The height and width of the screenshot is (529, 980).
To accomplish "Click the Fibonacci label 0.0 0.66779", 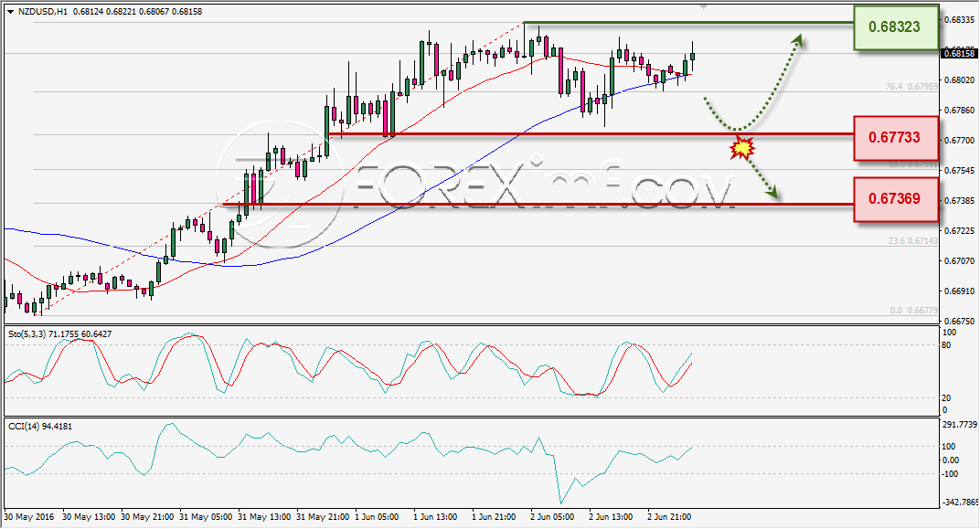I will pos(914,311).
